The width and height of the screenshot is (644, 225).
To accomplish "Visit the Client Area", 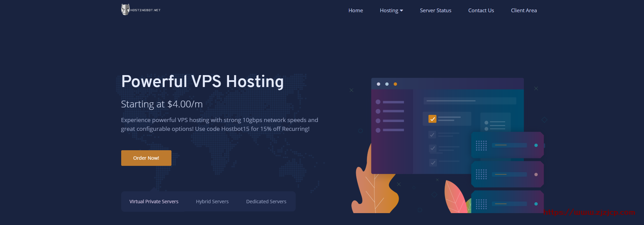I will 523,11.
